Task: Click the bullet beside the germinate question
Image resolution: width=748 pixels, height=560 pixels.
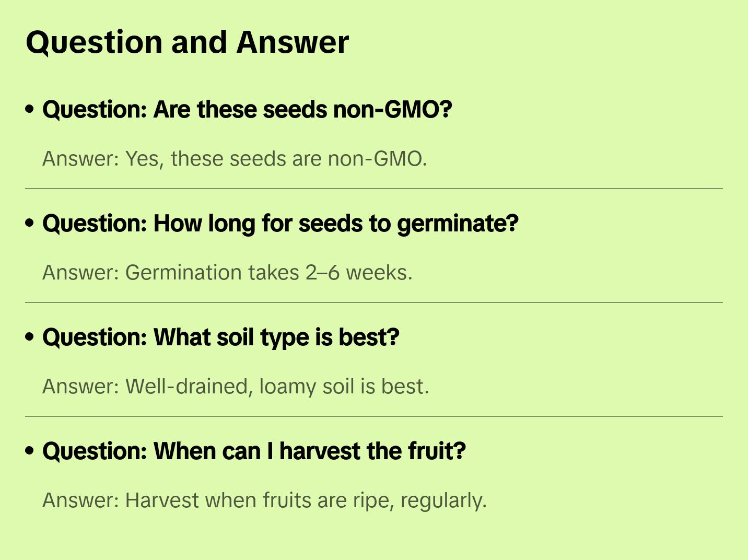Action: coord(30,223)
